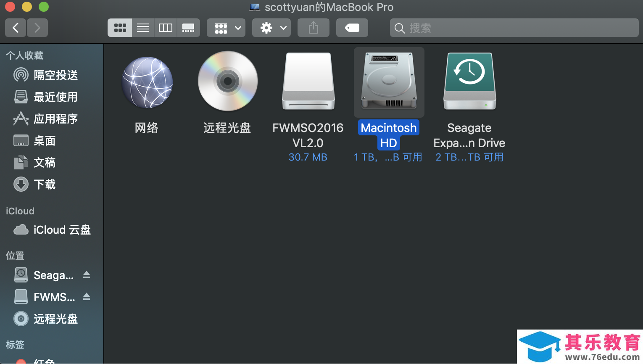
Task: Click the window title proxy computer icon
Action: point(255,7)
